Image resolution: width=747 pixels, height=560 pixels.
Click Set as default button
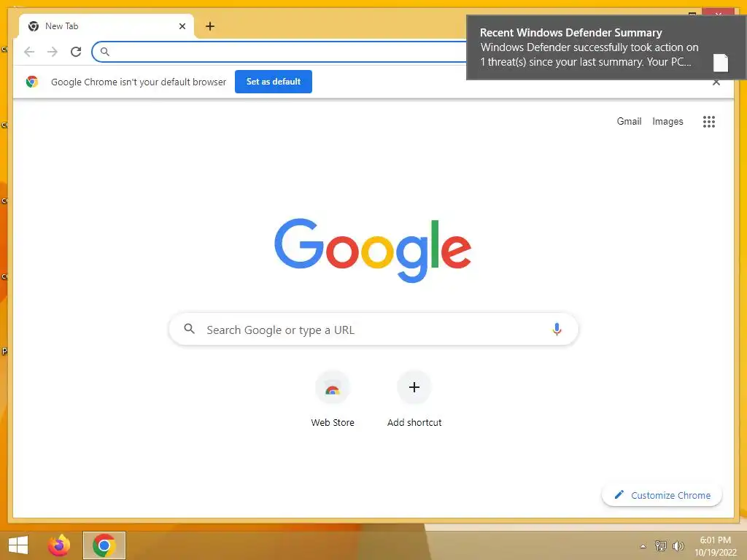point(274,82)
